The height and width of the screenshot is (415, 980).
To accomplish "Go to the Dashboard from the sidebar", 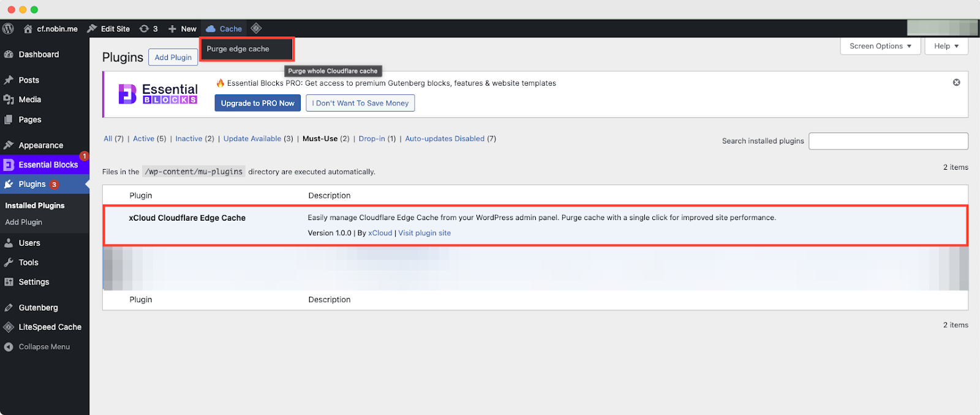I will click(x=39, y=55).
